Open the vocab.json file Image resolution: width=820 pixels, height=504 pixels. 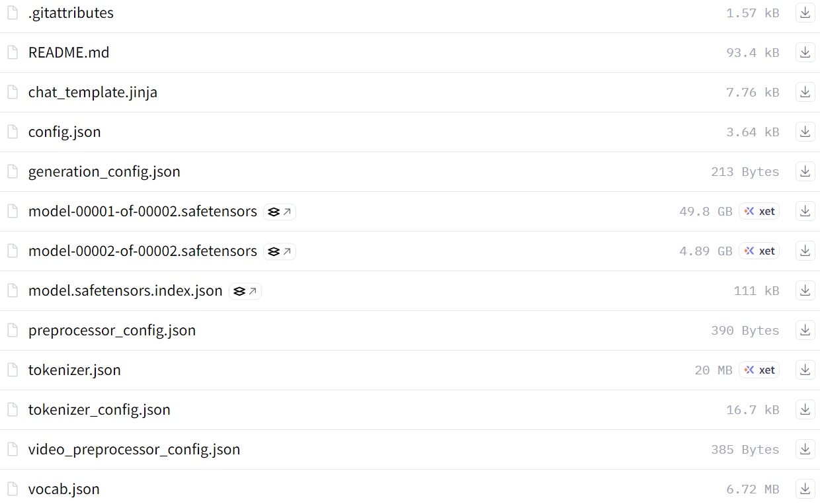click(x=64, y=489)
